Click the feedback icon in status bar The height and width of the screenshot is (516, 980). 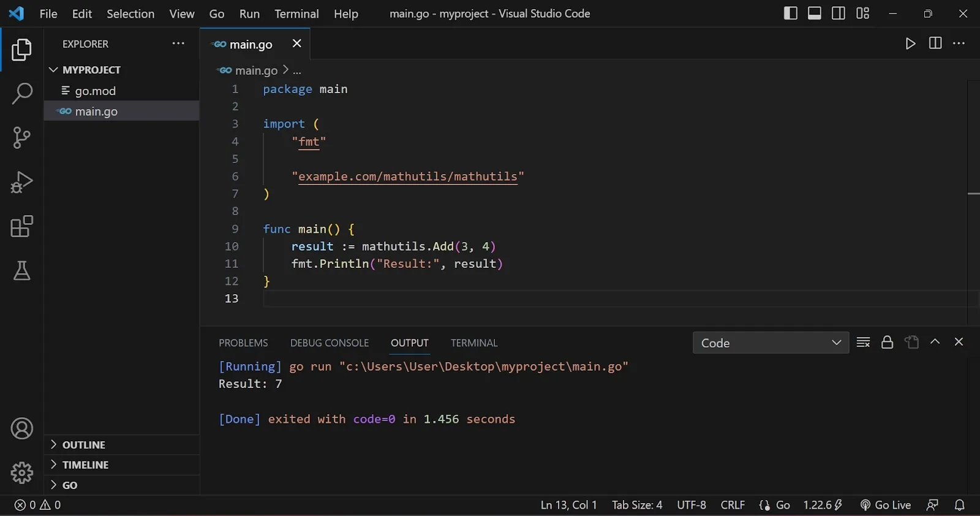pos(932,505)
